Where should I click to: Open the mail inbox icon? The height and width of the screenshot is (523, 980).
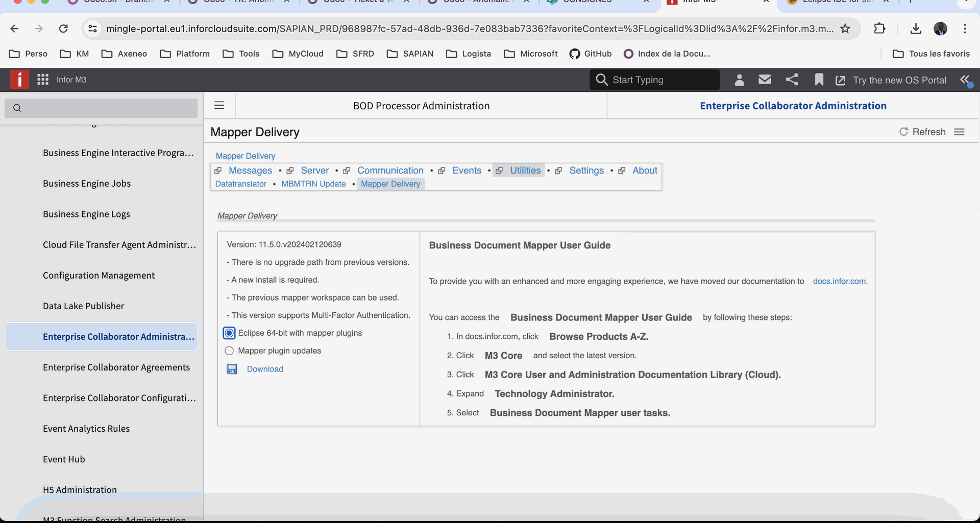(x=765, y=80)
